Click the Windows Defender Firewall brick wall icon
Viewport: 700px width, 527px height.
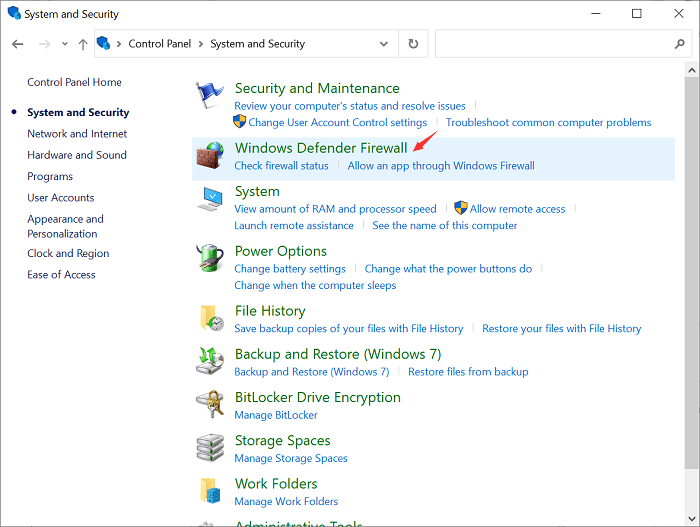210,155
